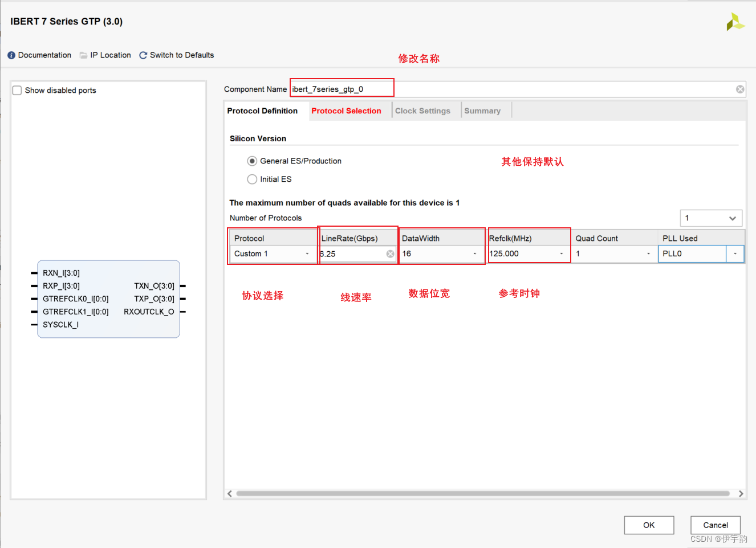756x548 pixels.
Task: Click the RXP_I[3:0] port label
Action: click(x=61, y=286)
